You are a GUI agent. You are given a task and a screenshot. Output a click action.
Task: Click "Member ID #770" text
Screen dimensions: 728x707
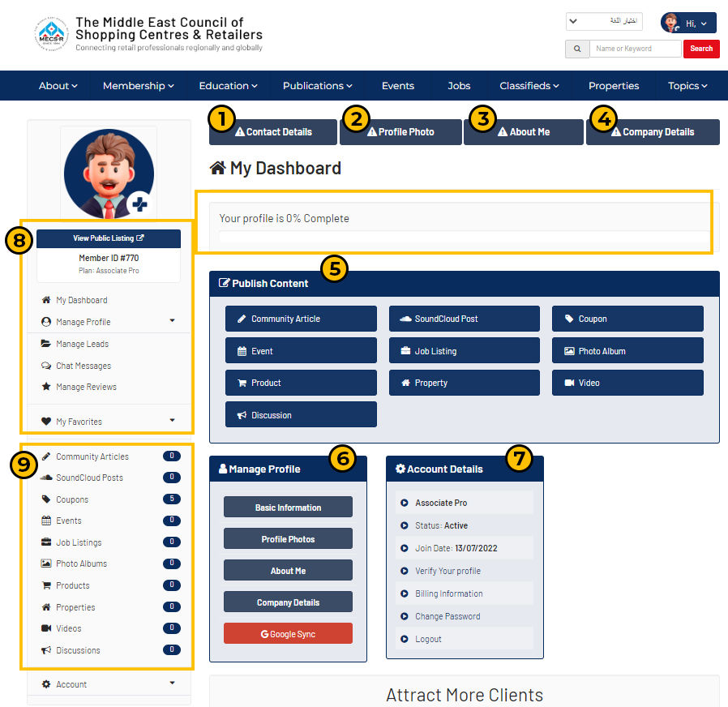[109, 258]
